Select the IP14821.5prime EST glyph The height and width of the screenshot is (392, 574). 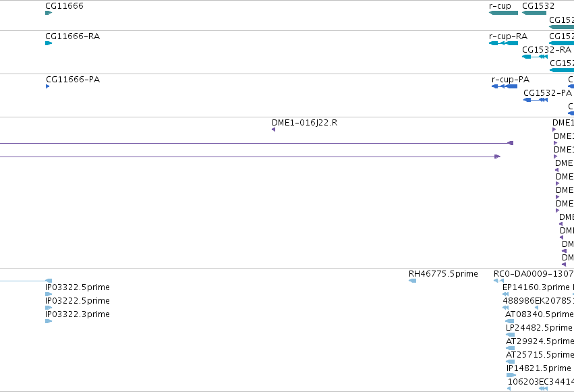coord(511,375)
